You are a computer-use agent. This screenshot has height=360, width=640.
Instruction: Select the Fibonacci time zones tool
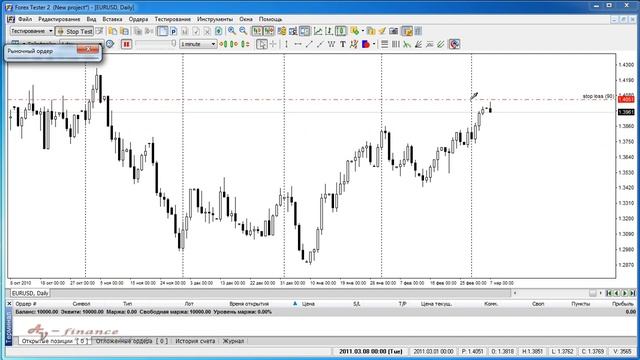(x=396, y=44)
